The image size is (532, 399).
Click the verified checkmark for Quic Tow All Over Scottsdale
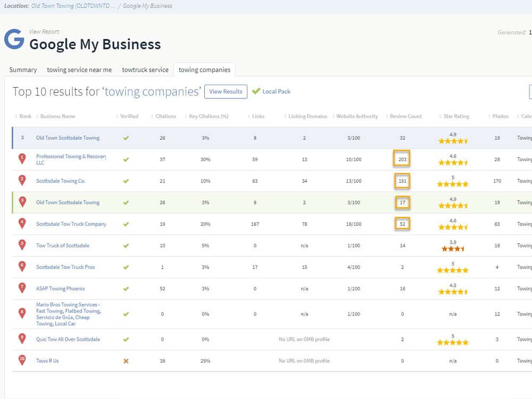pos(126,339)
